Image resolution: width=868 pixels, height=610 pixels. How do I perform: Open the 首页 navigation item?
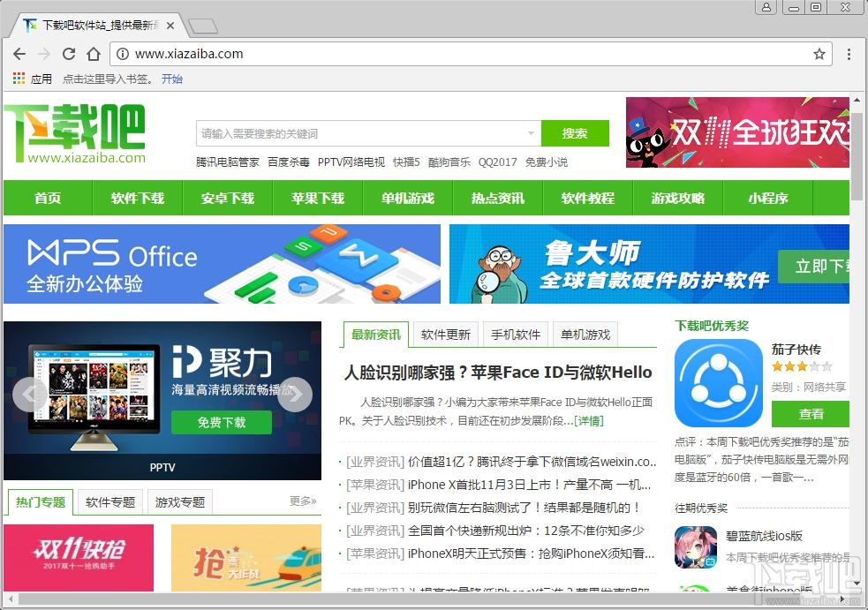pyautogui.click(x=48, y=198)
